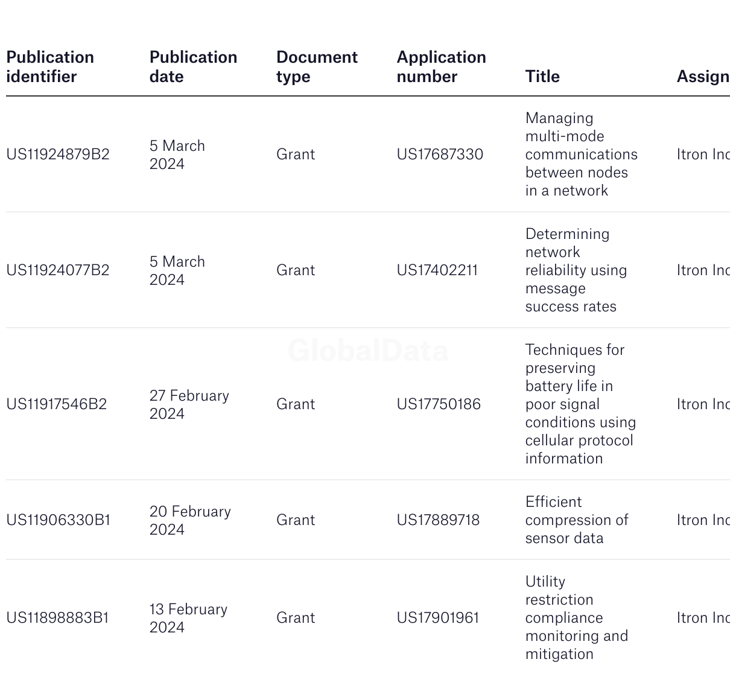Open title Determining network reliability using message success
Image resolution: width=736 pixels, height=700 pixels.
tap(576, 270)
